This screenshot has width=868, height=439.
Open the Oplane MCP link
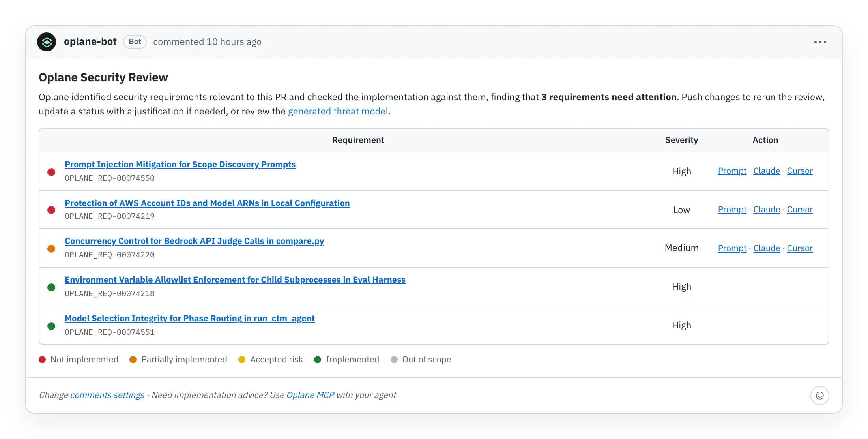tap(310, 395)
